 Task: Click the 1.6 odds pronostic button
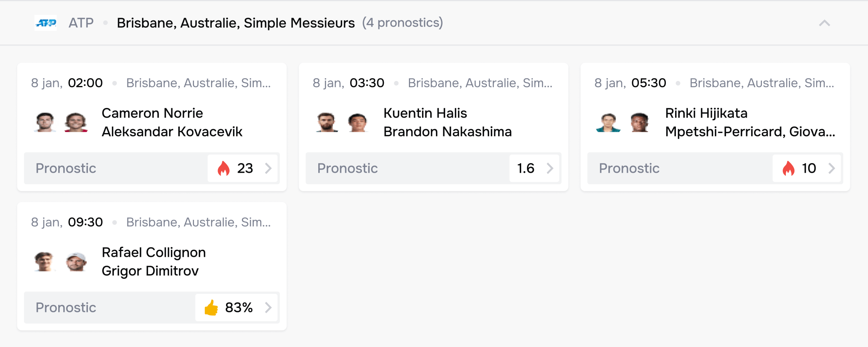[x=534, y=168]
